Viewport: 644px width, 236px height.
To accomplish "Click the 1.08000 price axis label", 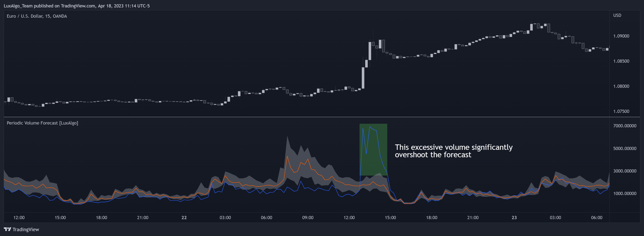I will pyautogui.click(x=621, y=86).
